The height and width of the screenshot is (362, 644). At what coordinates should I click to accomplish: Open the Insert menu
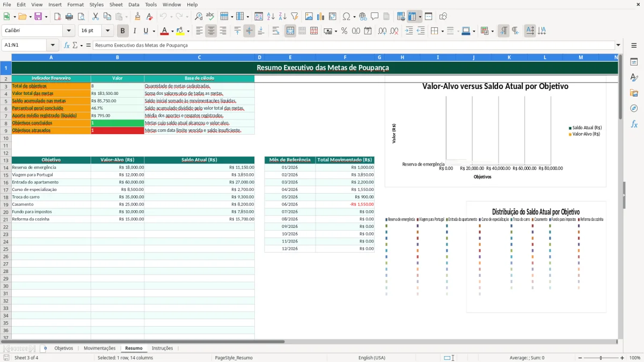[55, 4]
